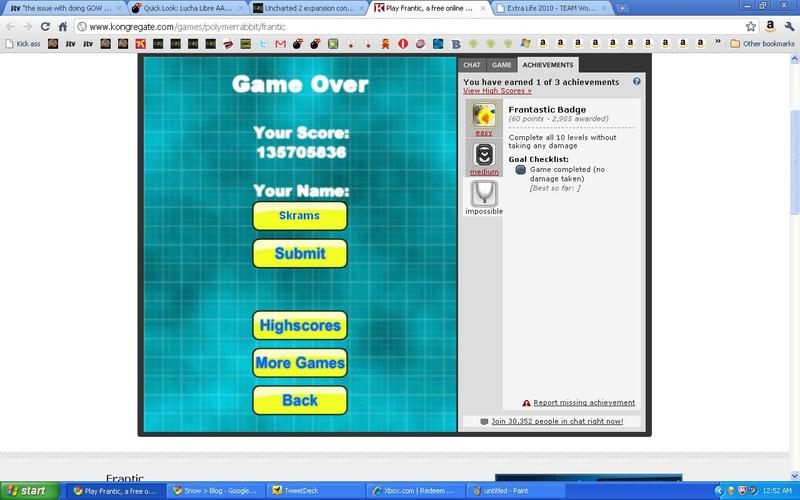Click the Frantastic Badge title
Viewport: 800px width, 500px height.
547,110
